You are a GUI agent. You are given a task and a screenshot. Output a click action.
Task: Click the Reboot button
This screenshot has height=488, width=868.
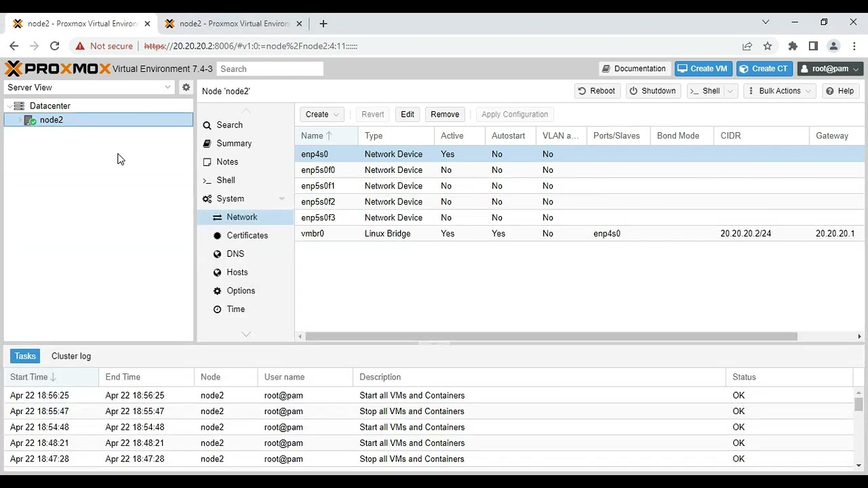click(597, 91)
